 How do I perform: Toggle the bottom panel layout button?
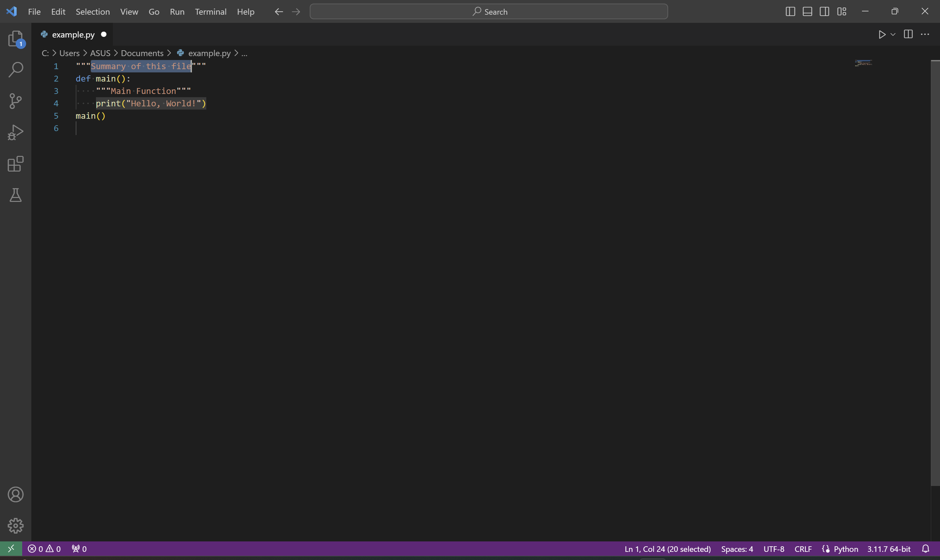tap(807, 12)
